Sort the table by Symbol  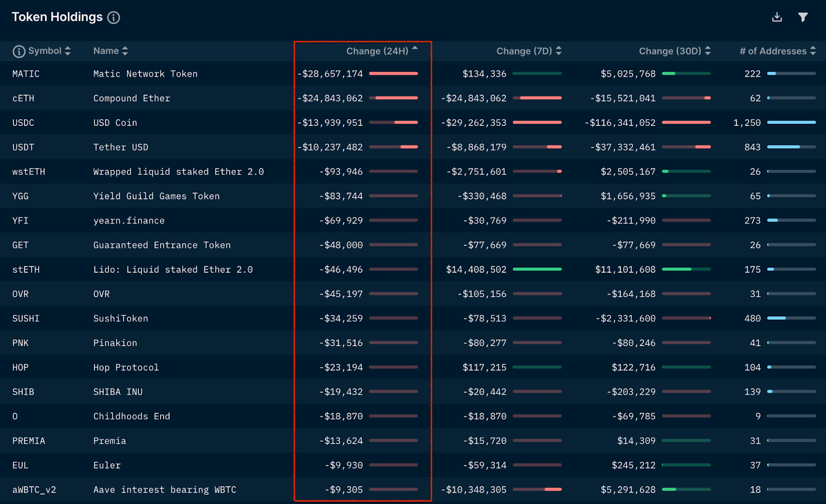(x=68, y=51)
